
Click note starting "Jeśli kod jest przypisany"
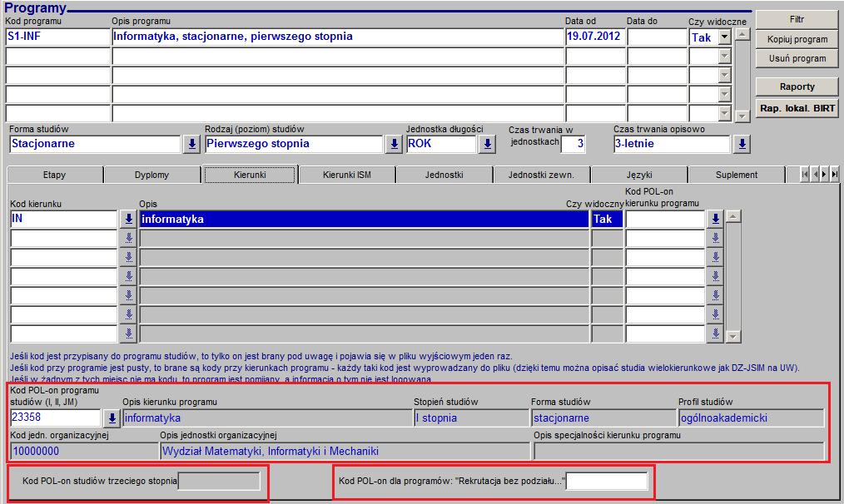pyautogui.click(x=261, y=356)
